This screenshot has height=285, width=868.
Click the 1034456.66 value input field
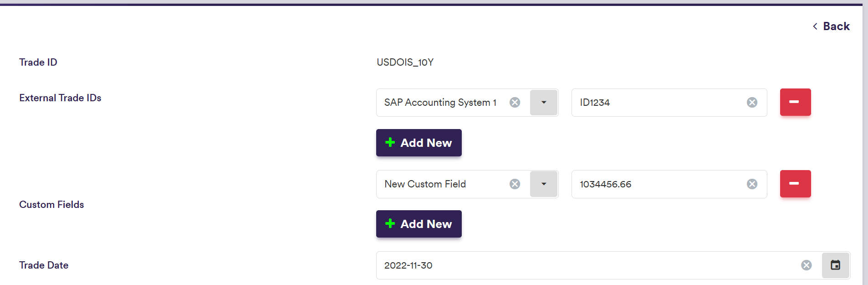656,184
